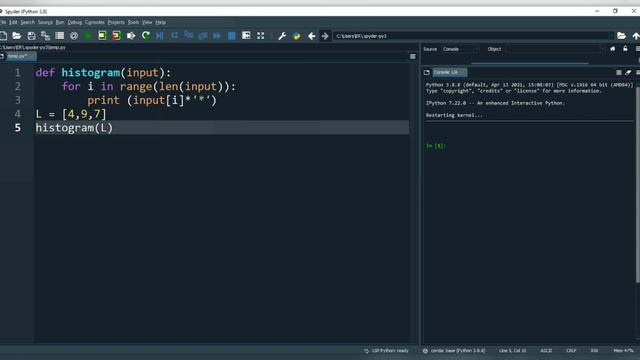Open the file switcher list icon
Screen dimensions: 640x360
(x=60, y=36)
